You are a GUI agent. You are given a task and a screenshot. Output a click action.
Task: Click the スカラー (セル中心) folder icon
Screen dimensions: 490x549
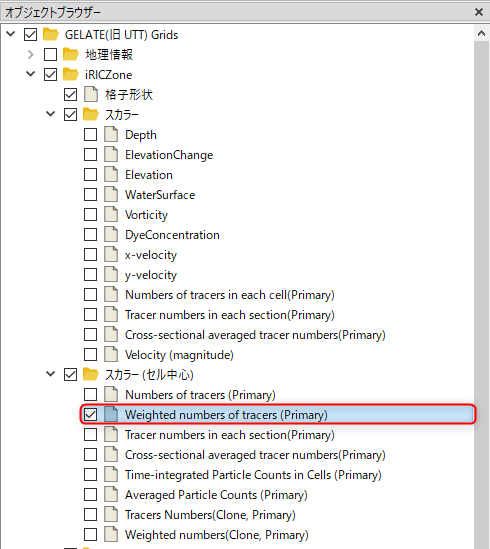click(x=91, y=374)
